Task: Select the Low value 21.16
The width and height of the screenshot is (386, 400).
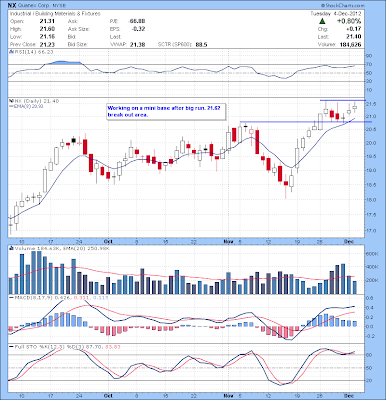Action: pyautogui.click(x=47, y=37)
